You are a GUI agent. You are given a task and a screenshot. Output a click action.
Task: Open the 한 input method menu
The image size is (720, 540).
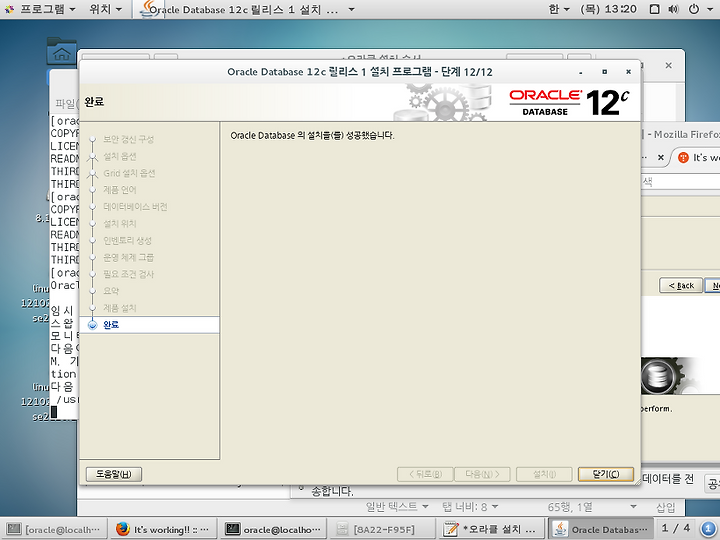pos(559,9)
